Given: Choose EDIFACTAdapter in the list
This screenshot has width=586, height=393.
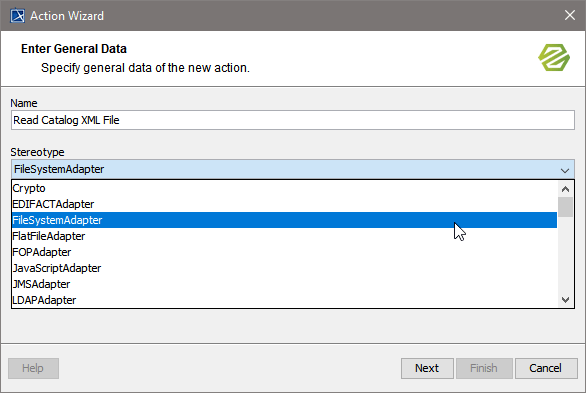Looking at the screenshot, I should coord(284,204).
